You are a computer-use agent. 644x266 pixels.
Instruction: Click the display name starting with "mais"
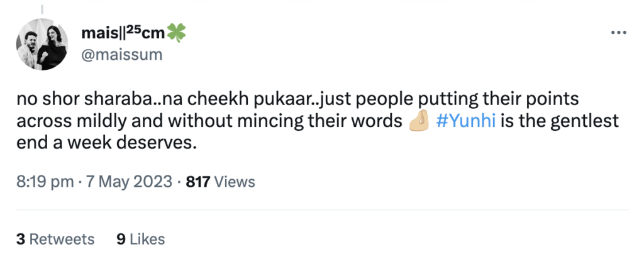tap(104, 35)
